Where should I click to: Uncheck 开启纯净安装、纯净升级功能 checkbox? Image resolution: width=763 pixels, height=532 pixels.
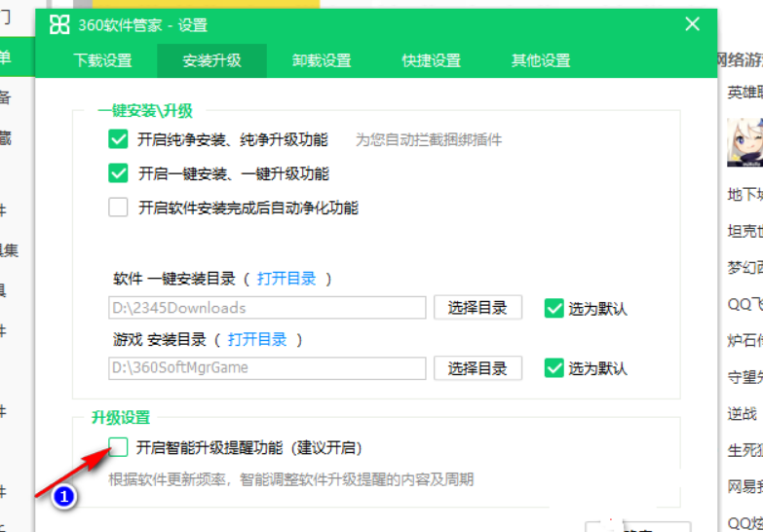118,139
